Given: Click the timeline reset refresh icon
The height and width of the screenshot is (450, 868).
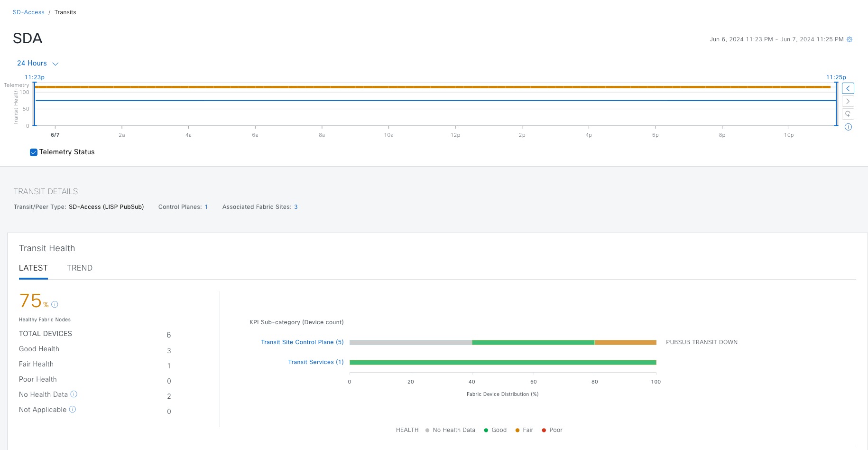Looking at the screenshot, I should [x=848, y=114].
